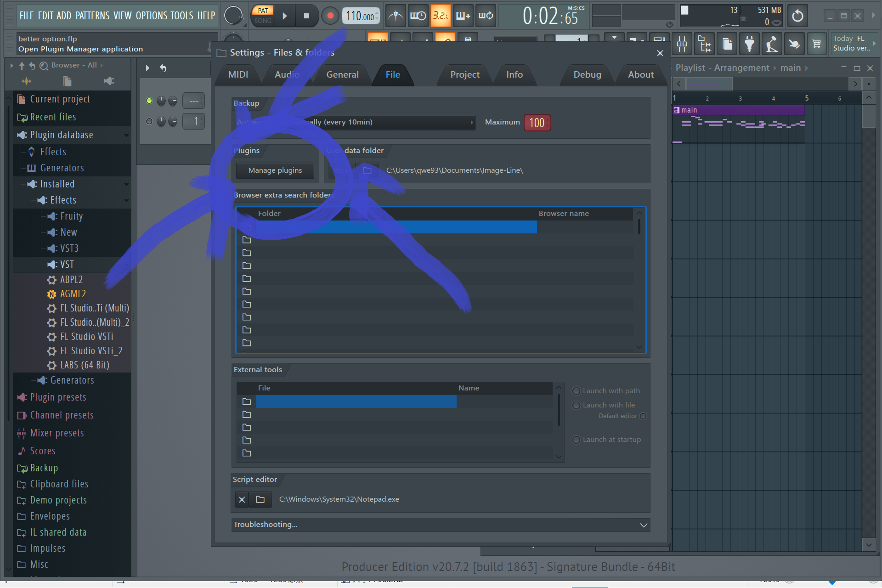Clear script editor path with X icon
The height and width of the screenshot is (588, 882).
242,499
